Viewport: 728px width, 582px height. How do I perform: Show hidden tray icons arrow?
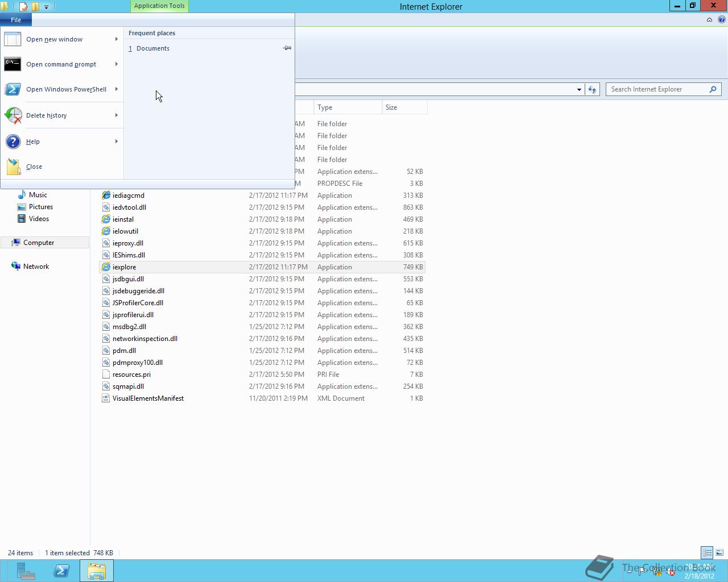coord(628,571)
